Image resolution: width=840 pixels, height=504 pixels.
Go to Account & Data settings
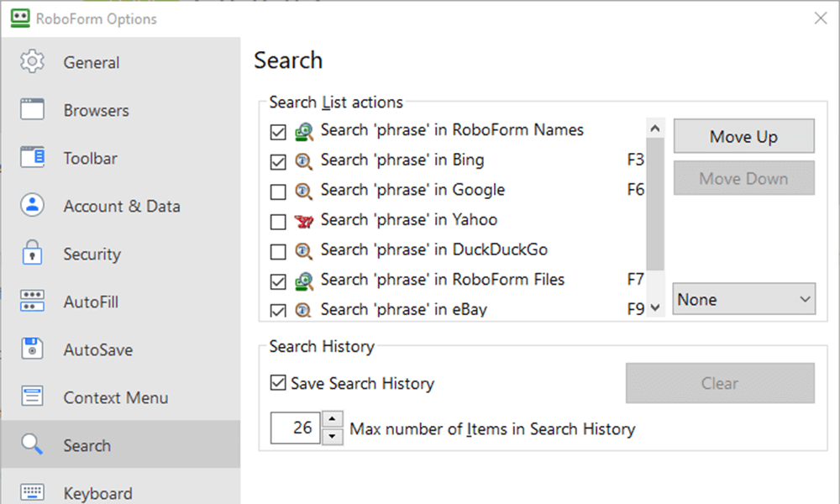click(x=120, y=206)
